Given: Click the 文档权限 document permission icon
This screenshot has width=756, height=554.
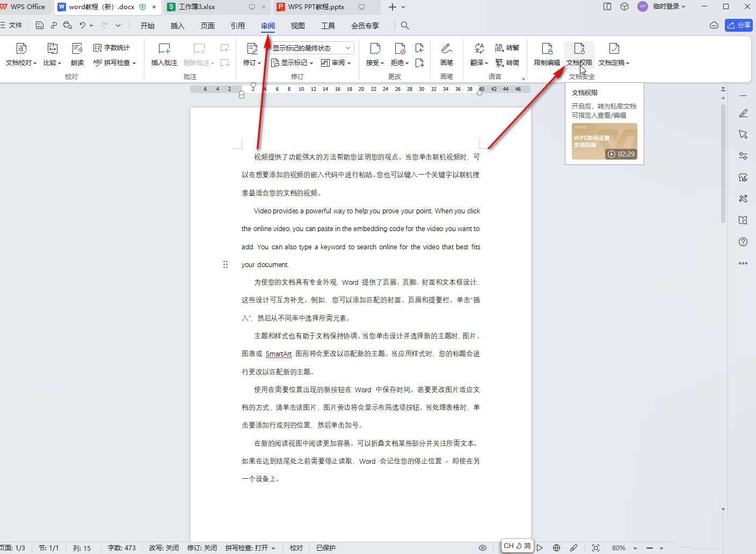Looking at the screenshot, I should [579, 48].
